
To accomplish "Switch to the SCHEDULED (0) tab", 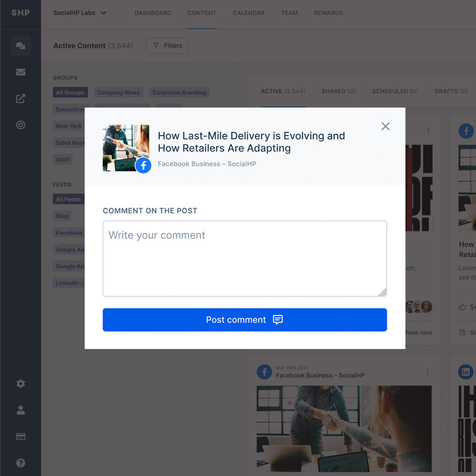I will (395, 91).
